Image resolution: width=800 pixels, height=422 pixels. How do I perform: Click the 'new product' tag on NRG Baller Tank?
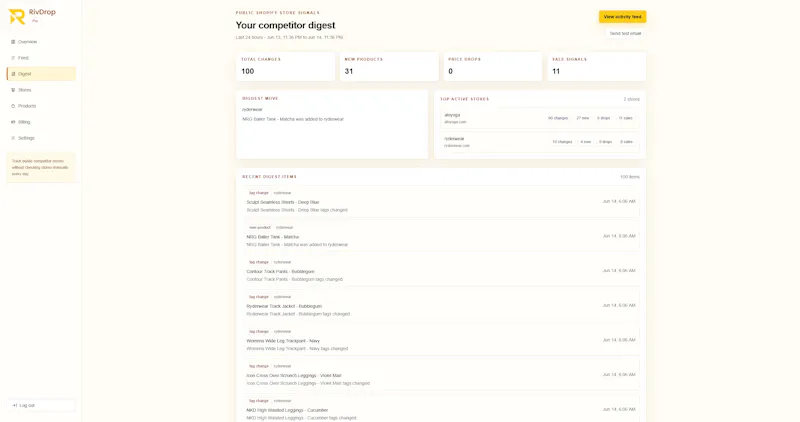(260, 228)
